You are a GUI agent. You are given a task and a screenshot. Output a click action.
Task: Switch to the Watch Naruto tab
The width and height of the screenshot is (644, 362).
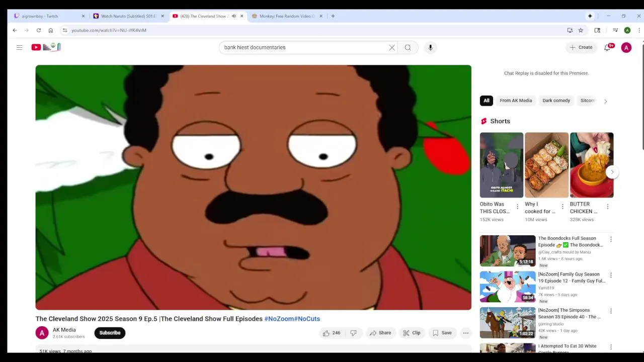[128, 16]
